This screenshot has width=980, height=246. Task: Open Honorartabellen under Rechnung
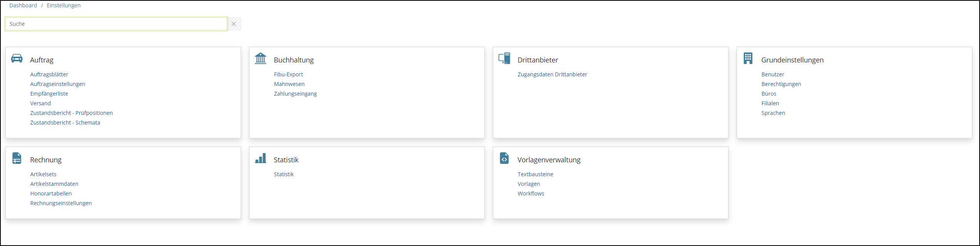(51, 194)
